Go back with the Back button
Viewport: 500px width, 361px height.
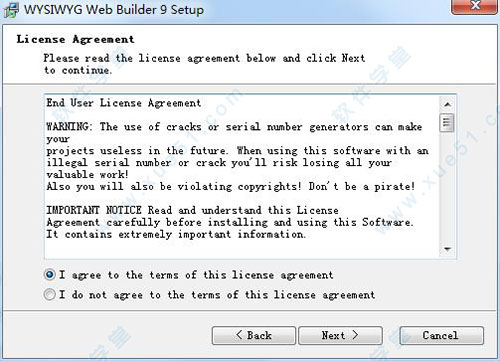pos(254,335)
